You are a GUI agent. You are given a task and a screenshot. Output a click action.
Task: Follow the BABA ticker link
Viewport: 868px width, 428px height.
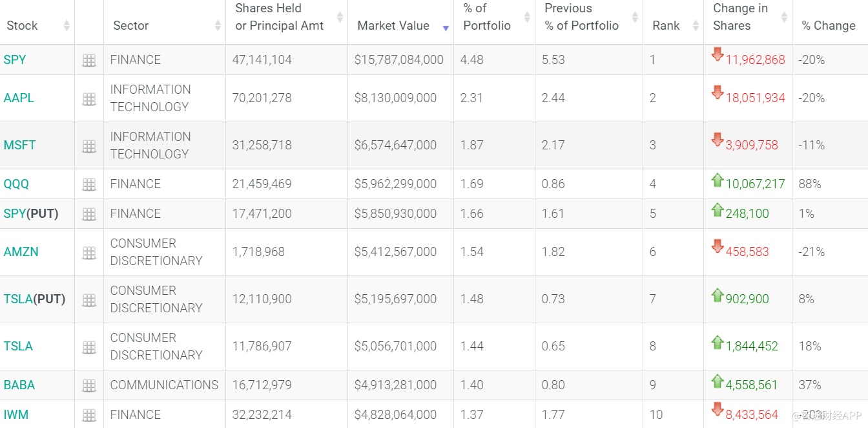pyautogui.click(x=19, y=385)
